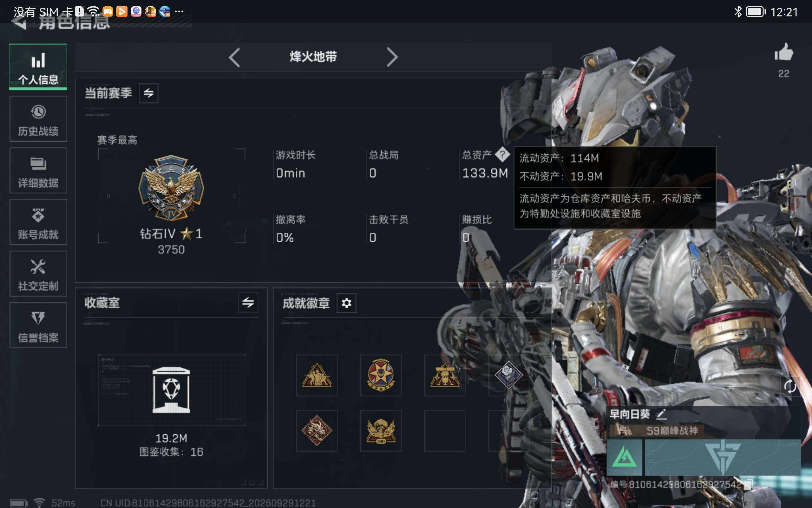The image size is (812, 508).
Task: Select the S9 winged triangle badge
Action: (x=445, y=375)
